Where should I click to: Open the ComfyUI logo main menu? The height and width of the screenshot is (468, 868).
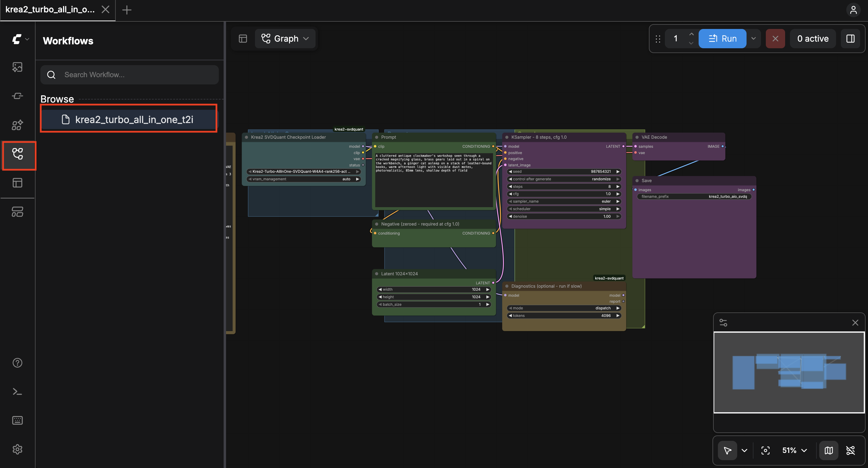pyautogui.click(x=20, y=39)
